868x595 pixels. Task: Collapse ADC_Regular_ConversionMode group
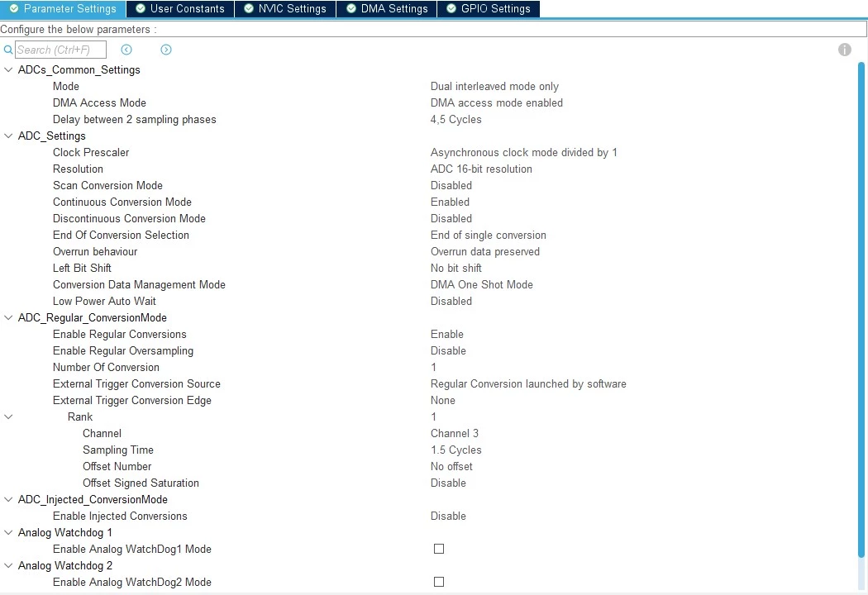pyautogui.click(x=8, y=317)
